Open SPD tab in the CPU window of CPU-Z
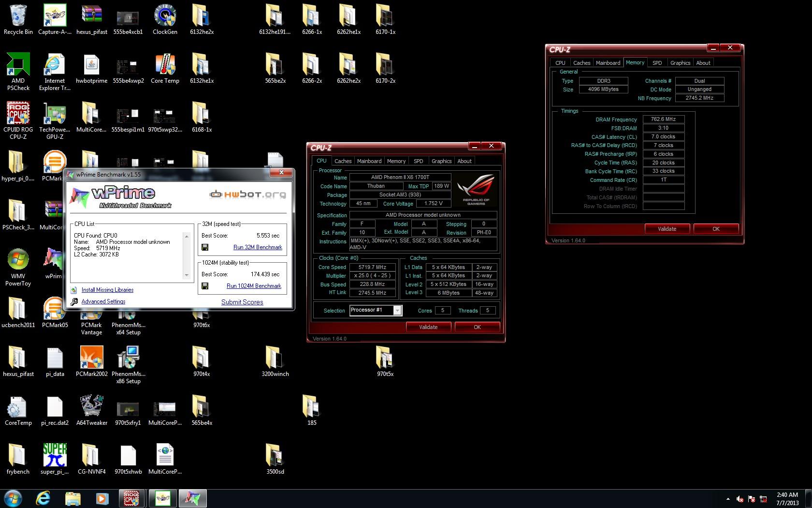The width and height of the screenshot is (812, 508). 419,161
